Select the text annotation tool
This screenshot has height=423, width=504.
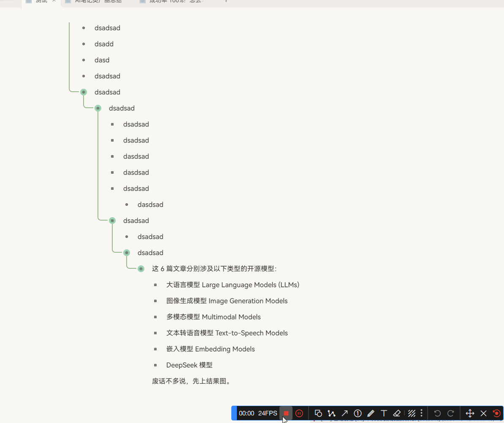point(384,413)
